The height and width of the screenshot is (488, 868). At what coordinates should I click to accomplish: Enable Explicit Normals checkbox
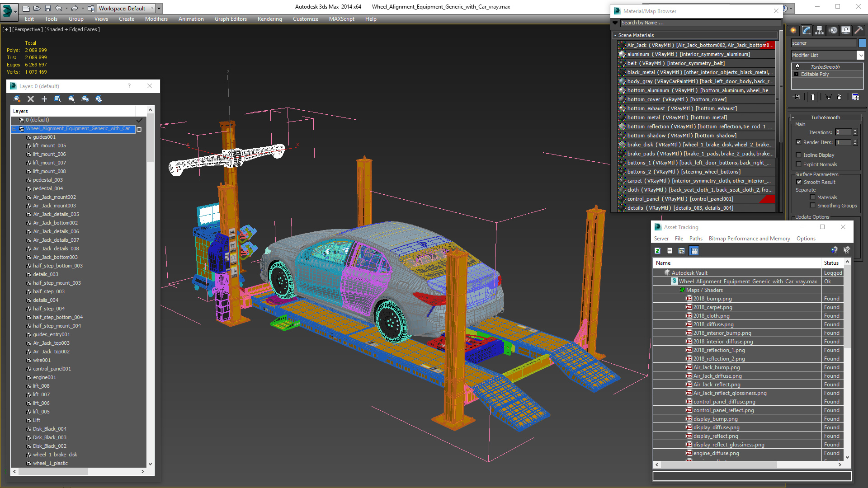pos(798,164)
